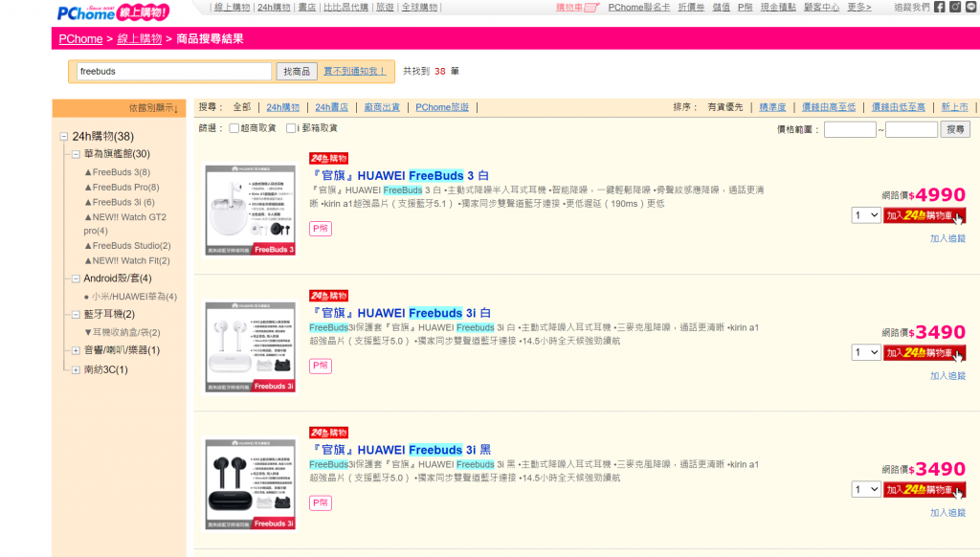Open the PChome Instagram icon
The image size is (980, 557).
point(955,7)
